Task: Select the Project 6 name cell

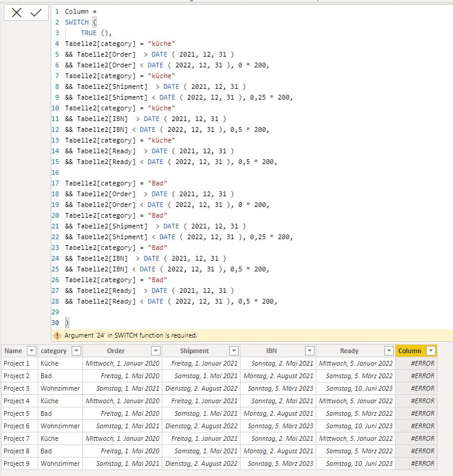Action: [20, 426]
